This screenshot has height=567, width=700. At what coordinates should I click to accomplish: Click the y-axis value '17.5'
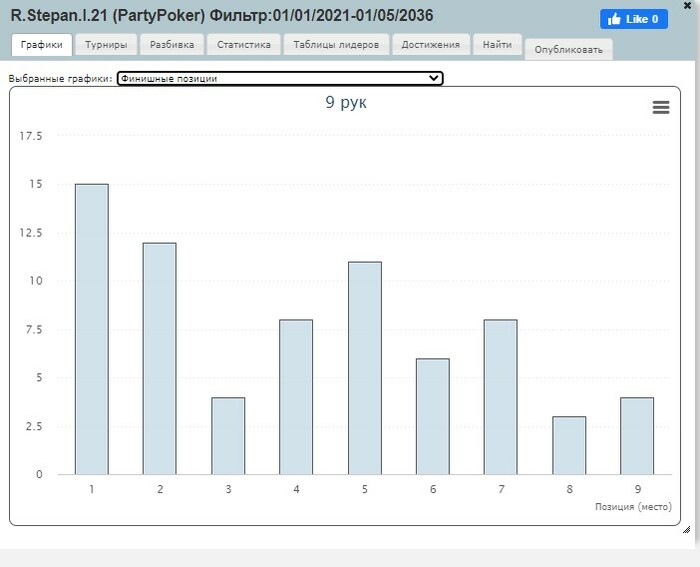31,136
